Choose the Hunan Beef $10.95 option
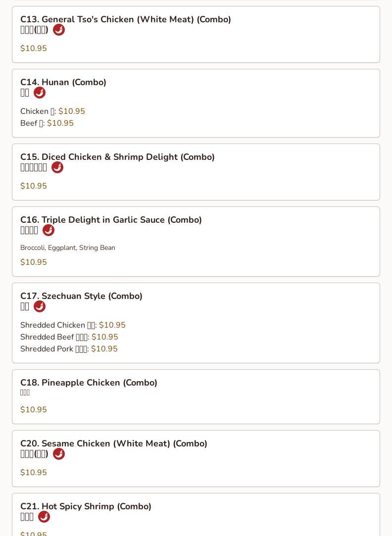The width and height of the screenshot is (392, 536). [x=47, y=123]
